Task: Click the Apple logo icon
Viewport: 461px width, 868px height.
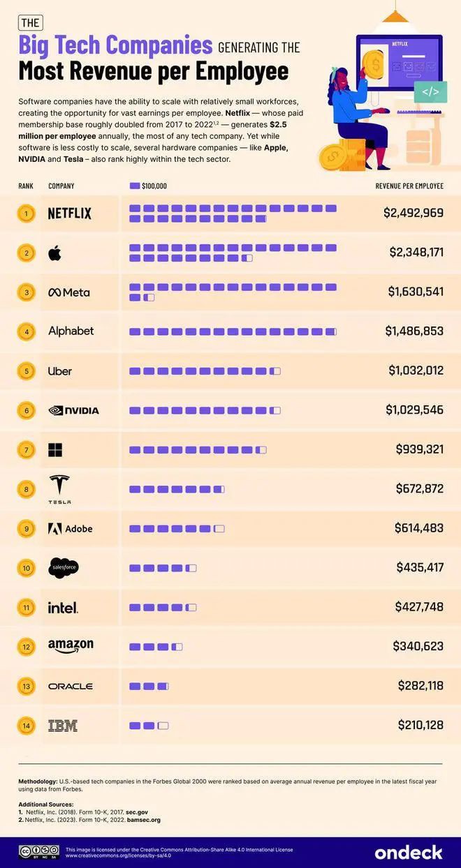Action: 54,253
